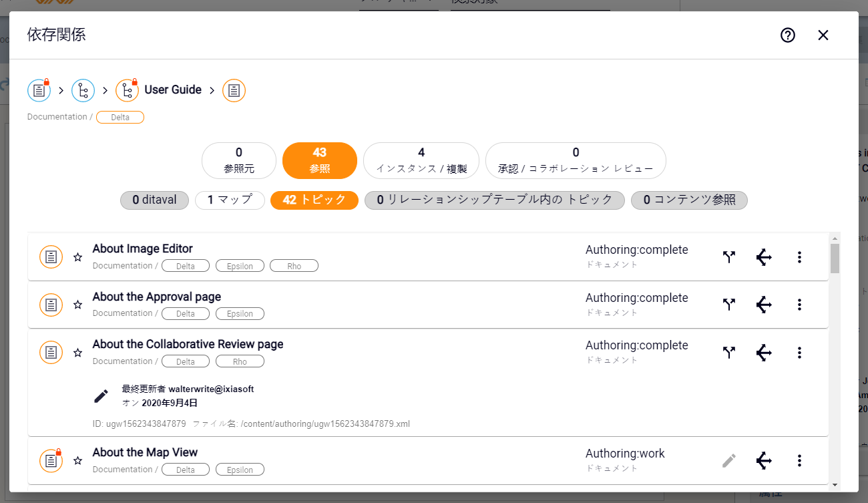
Task: Open more options for About the Approval page
Action: click(x=799, y=305)
